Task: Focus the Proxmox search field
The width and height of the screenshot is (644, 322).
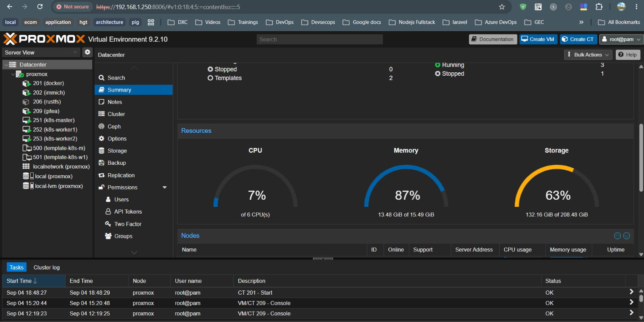Action: [320, 40]
